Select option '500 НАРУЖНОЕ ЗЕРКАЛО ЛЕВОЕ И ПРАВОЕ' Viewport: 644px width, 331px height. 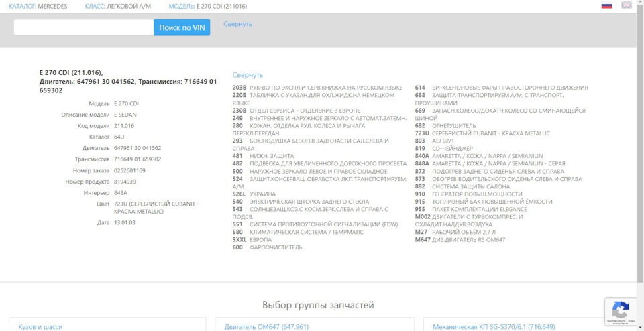[310, 171]
